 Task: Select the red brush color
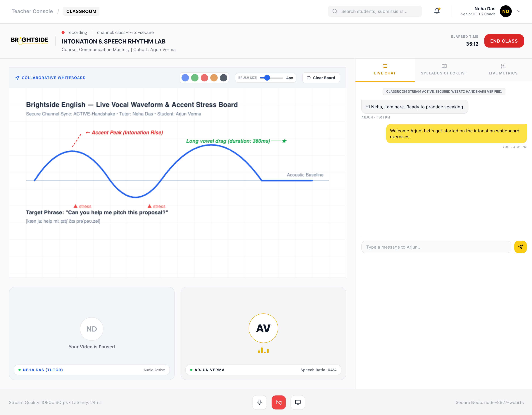(204, 78)
